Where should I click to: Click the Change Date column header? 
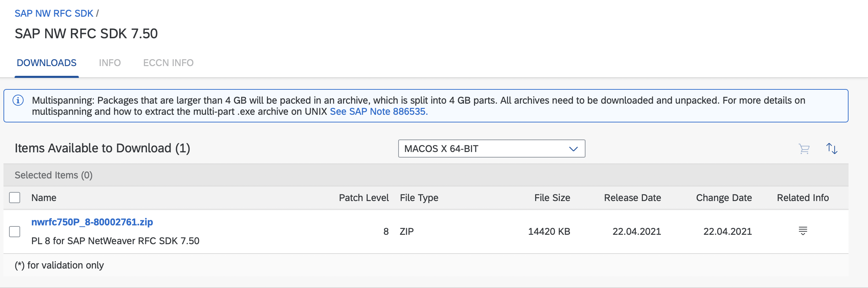[x=724, y=198]
